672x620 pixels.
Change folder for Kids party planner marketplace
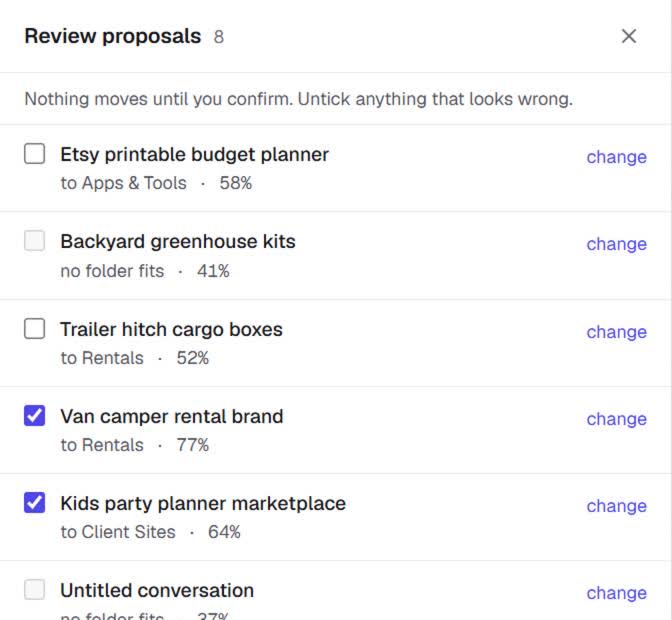click(616, 506)
